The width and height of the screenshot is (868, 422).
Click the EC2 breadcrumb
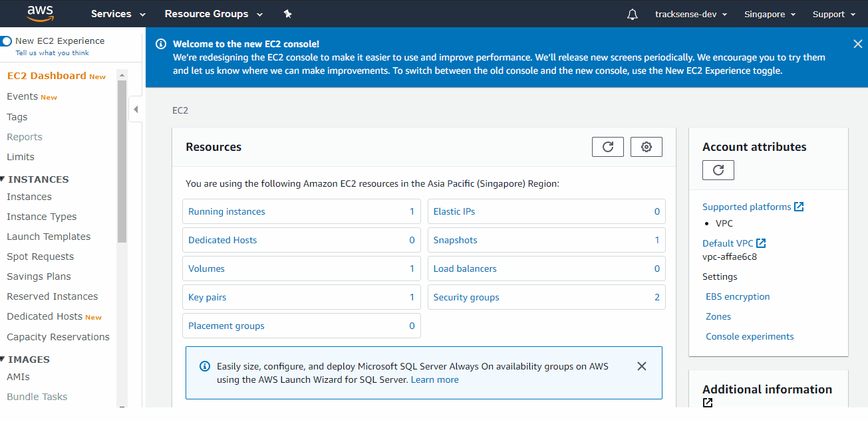click(180, 110)
